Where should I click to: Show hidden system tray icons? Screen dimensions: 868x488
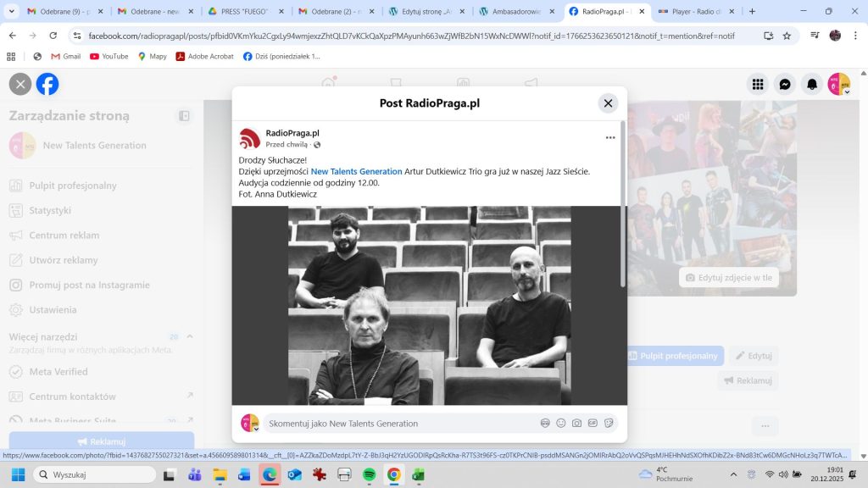[733, 474]
